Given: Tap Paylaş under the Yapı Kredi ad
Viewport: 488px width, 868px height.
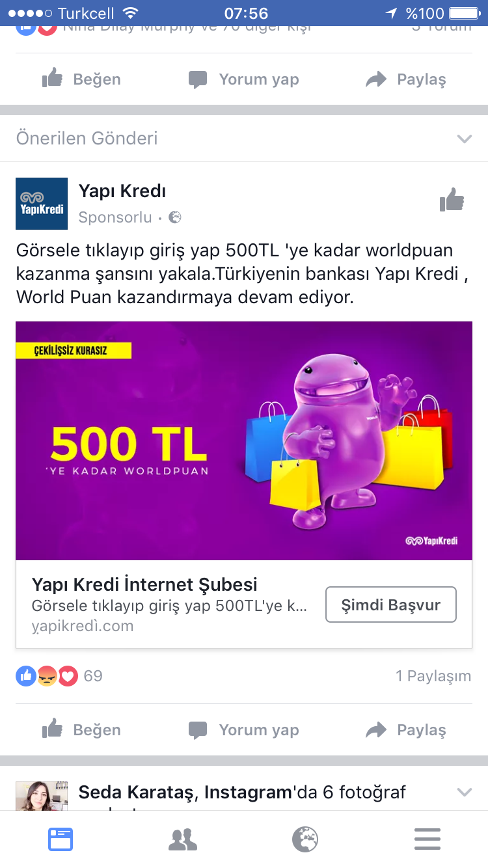Looking at the screenshot, I should (406, 730).
